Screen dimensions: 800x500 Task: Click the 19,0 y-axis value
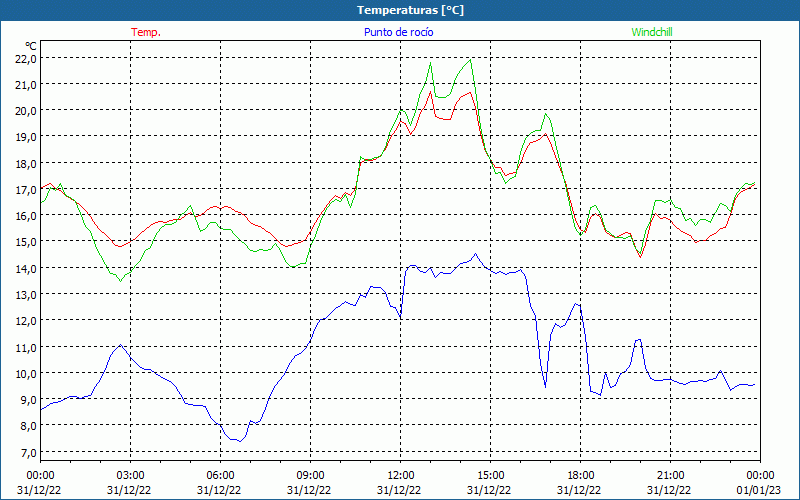click(26, 137)
